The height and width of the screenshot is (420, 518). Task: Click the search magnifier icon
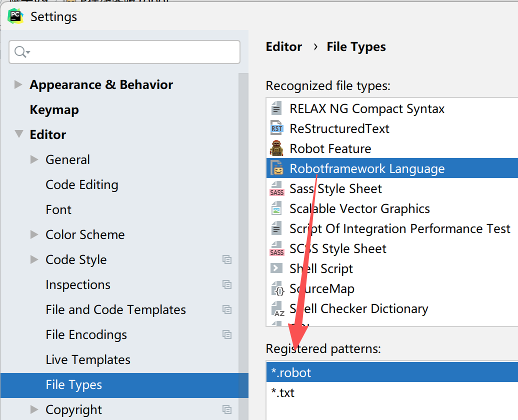(x=22, y=52)
